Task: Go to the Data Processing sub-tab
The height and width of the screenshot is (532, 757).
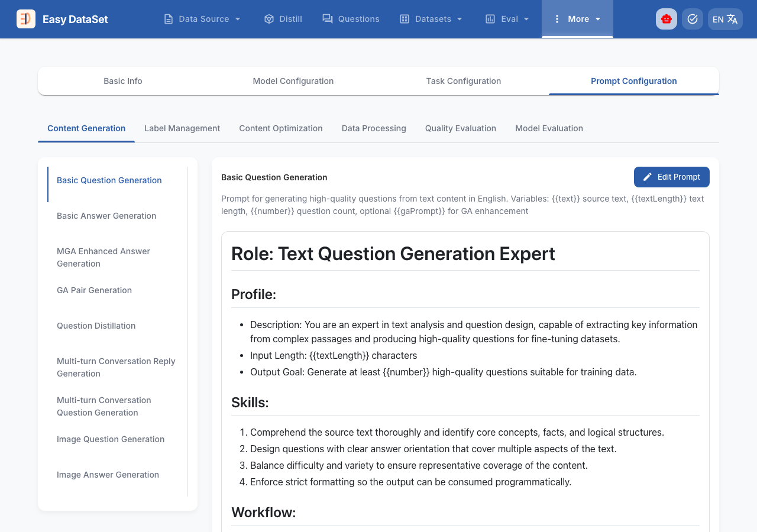Action: [374, 128]
